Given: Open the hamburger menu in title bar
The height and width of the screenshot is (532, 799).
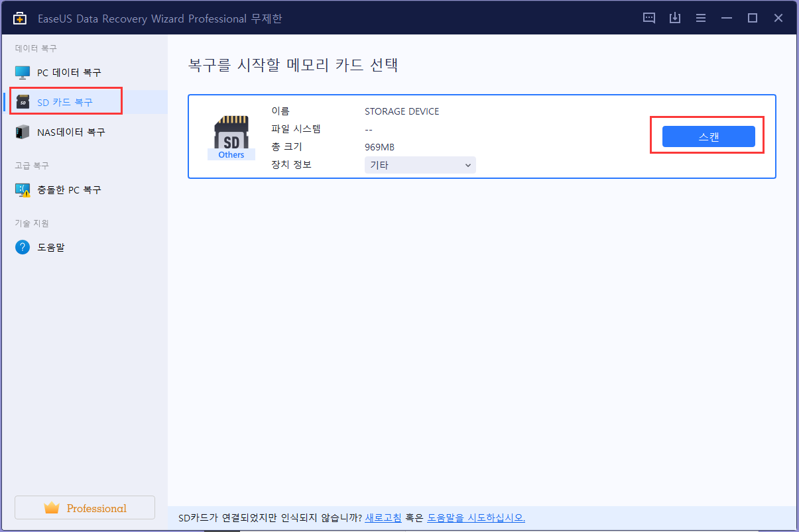Looking at the screenshot, I should point(701,18).
